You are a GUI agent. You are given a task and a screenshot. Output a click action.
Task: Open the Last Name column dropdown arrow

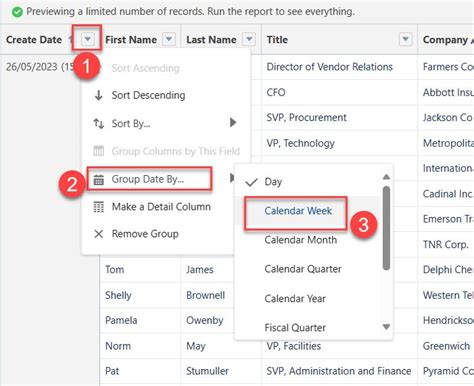tap(249, 39)
